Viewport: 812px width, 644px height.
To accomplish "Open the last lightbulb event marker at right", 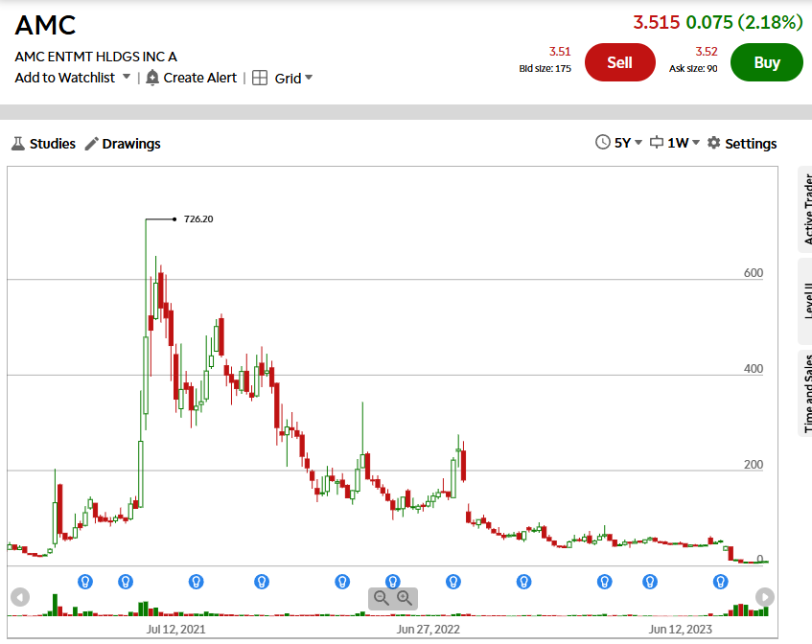I will click(x=720, y=582).
